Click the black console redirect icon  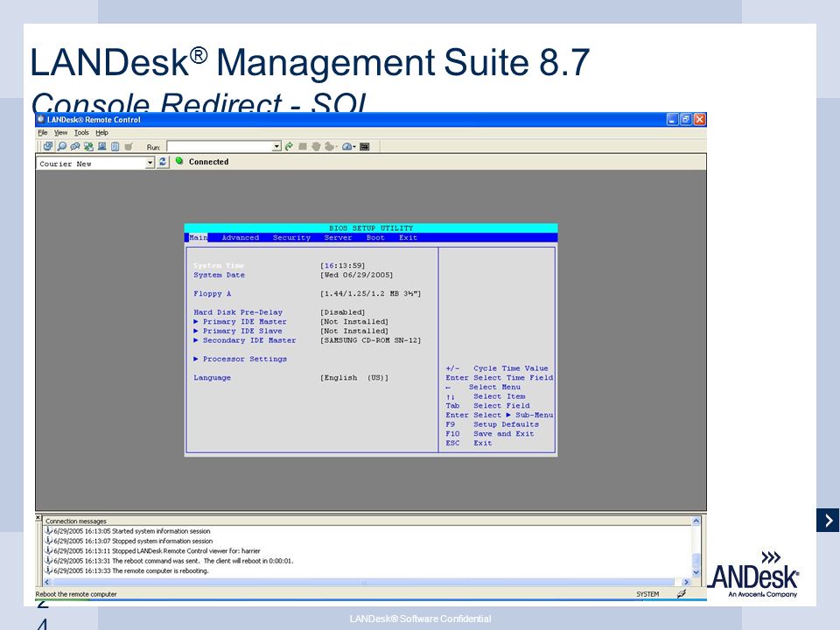(x=365, y=146)
